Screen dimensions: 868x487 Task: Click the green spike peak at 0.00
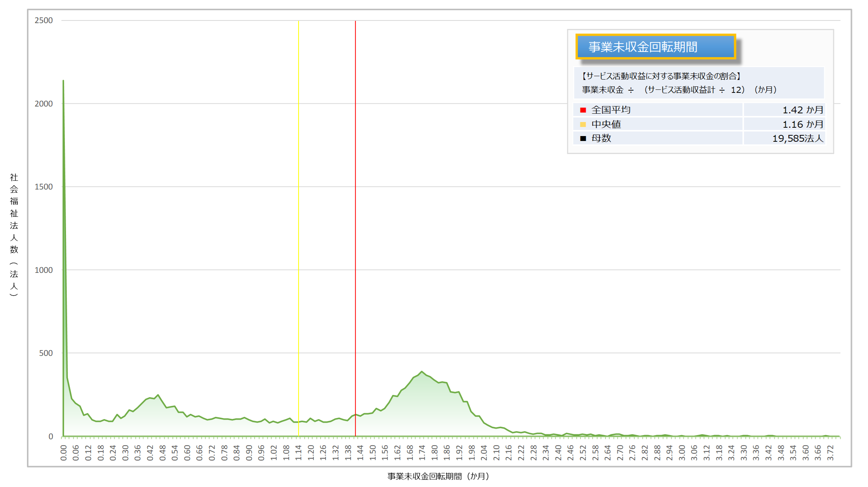pyautogui.click(x=63, y=81)
